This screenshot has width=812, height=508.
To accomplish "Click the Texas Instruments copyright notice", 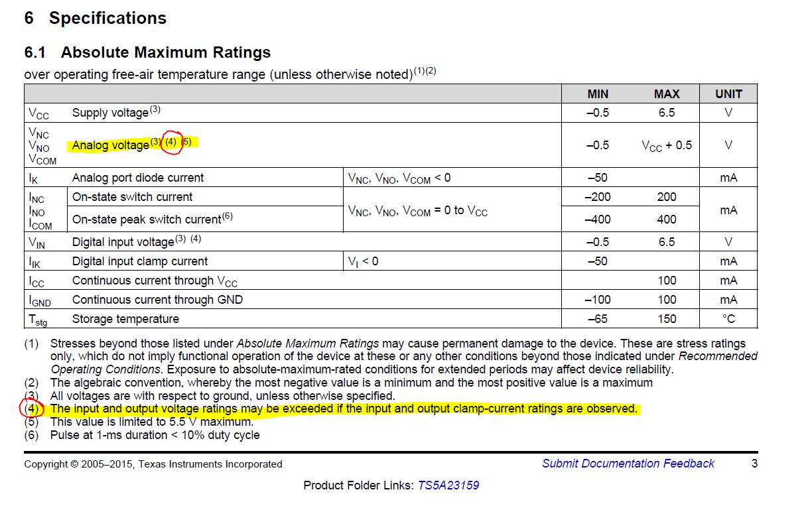I will click(153, 464).
